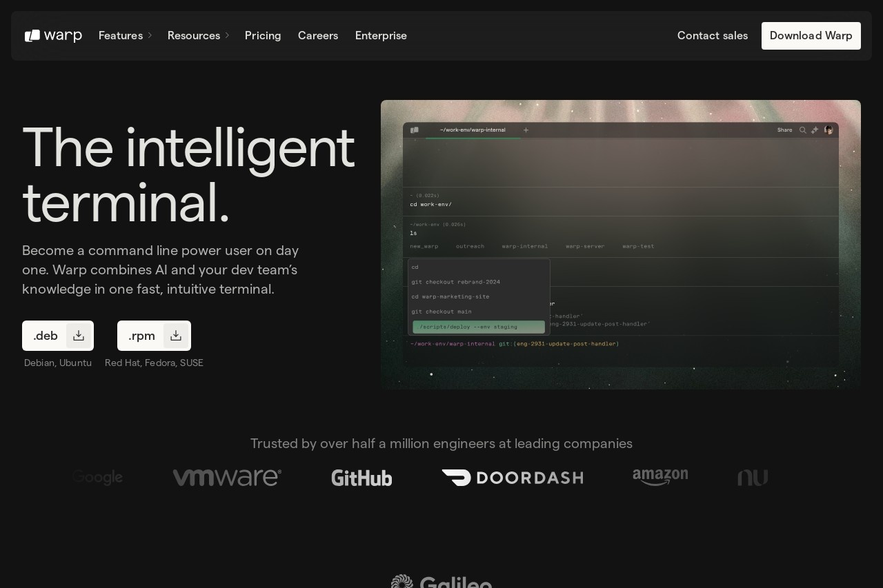The image size is (883, 588).
Task: Select the highlighted deploy staging command suggestion
Action: [x=479, y=327]
